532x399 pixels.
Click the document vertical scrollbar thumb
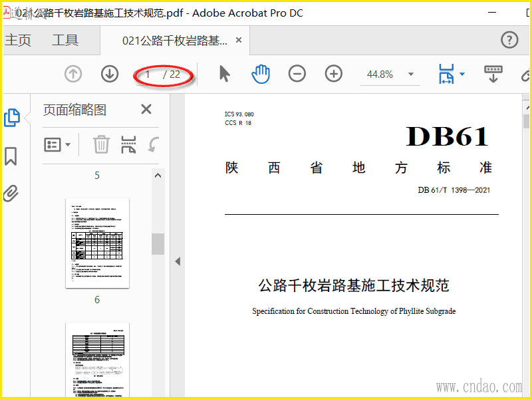[526, 121]
